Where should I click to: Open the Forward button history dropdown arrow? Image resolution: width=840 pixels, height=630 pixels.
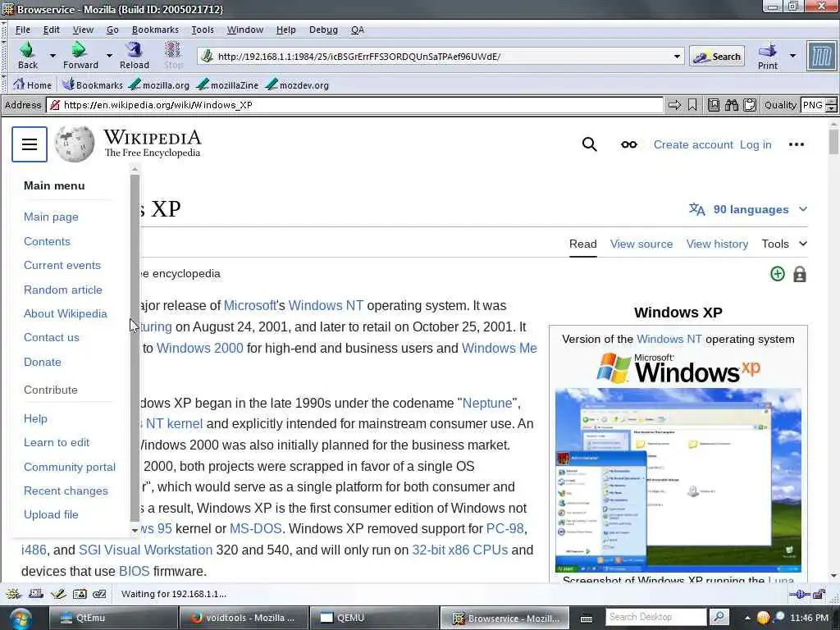(x=109, y=55)
